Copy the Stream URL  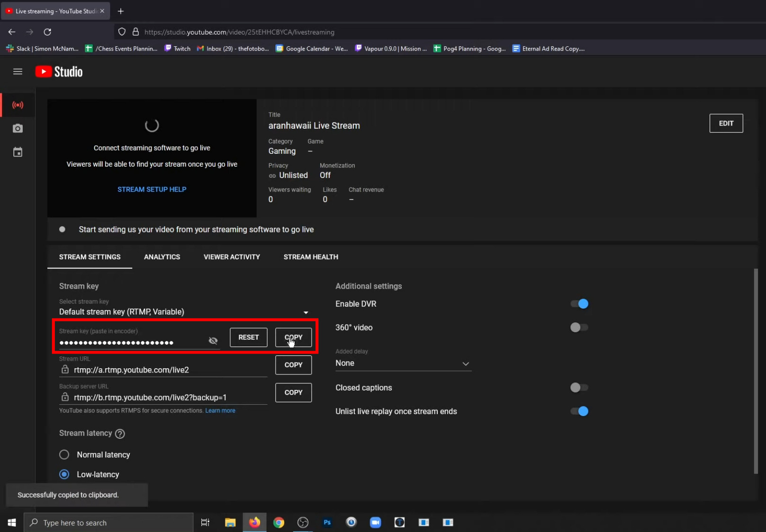293,365
